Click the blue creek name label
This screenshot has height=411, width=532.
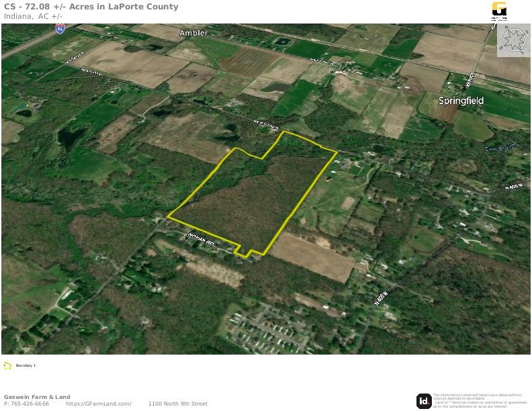click(500, 148)
